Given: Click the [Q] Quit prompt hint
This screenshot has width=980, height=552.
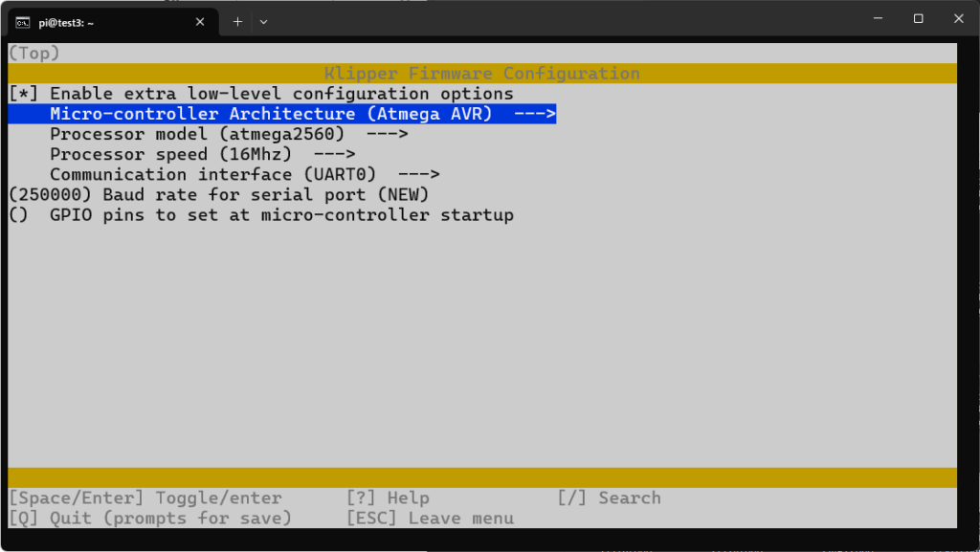Looking at the screenshot, I should (x=149, y=518).
